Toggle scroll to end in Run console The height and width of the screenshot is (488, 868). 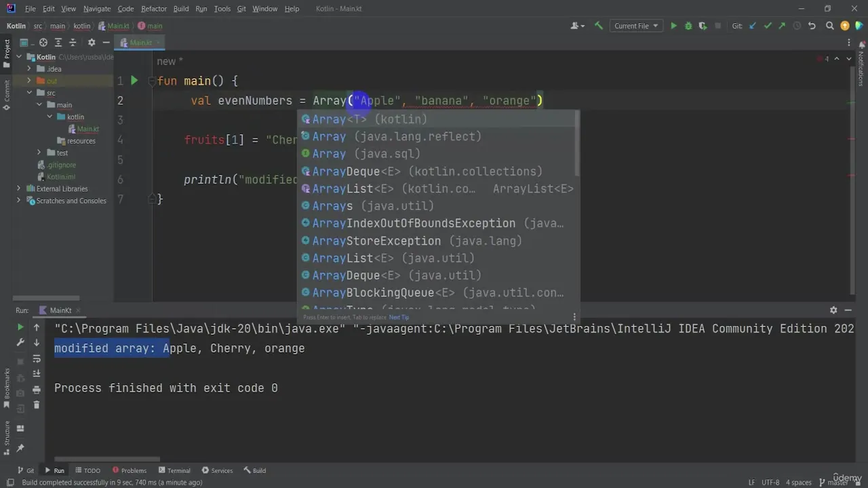click(x=37, y=375)
